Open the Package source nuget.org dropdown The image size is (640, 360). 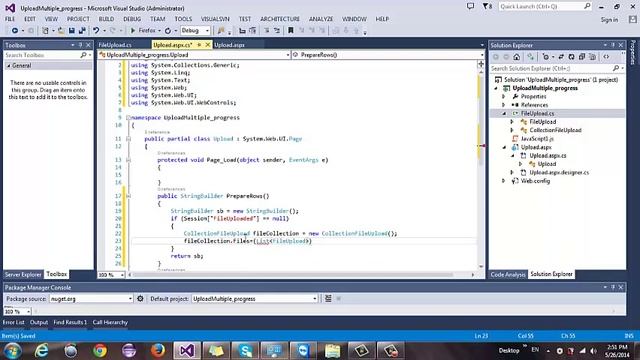coord(91,299)
